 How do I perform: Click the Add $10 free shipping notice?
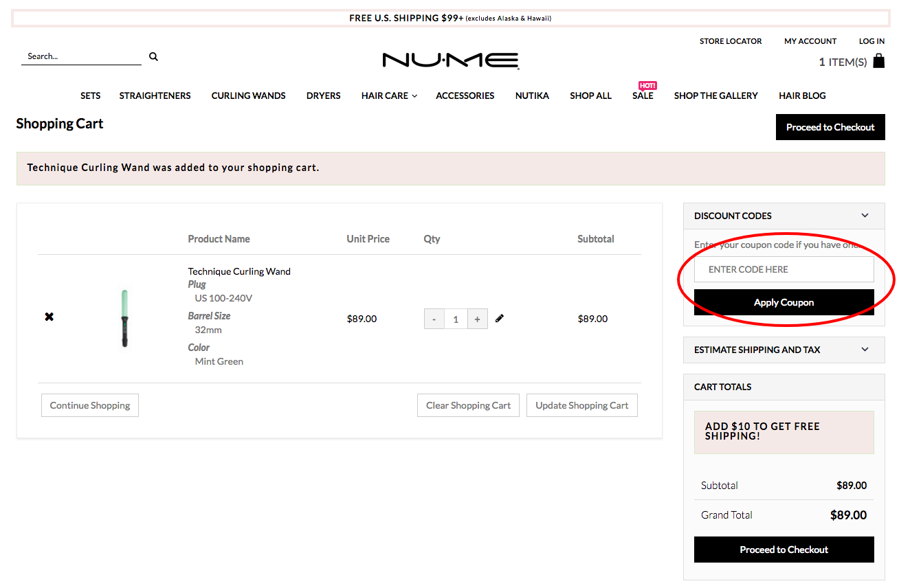pyautogui.click(x=784, y=432)
